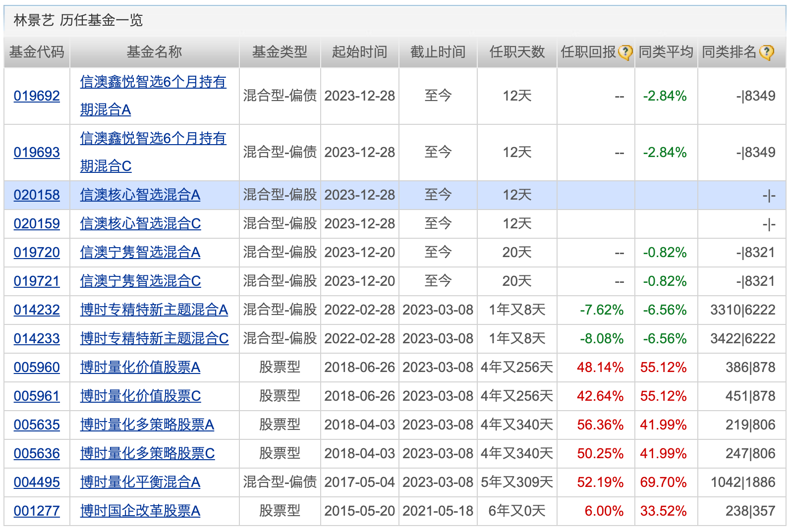Screen dimensions: 789x532
Task: Open fund code 020159 link
Action: [37, 223]
